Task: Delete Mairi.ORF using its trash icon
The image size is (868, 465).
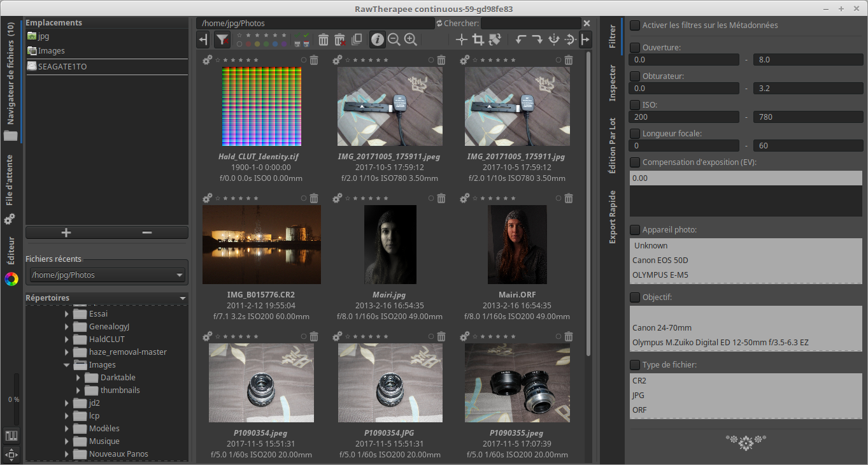Action: click(569, 199)
